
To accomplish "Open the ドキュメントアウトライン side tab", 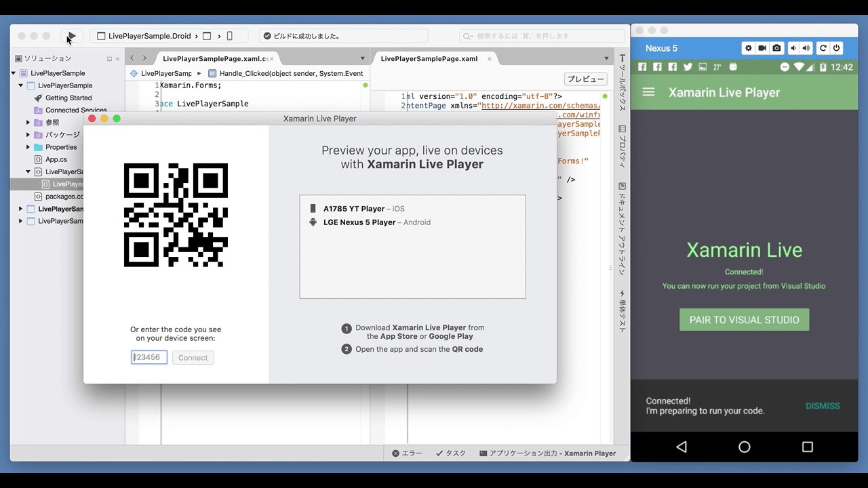I will (623, 228).
